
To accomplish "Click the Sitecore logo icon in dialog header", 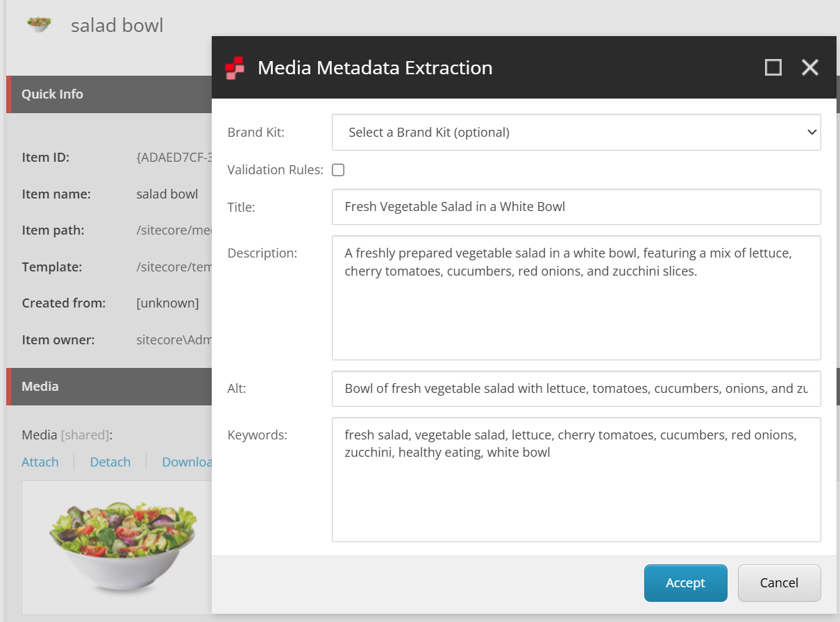I will 235,68.
